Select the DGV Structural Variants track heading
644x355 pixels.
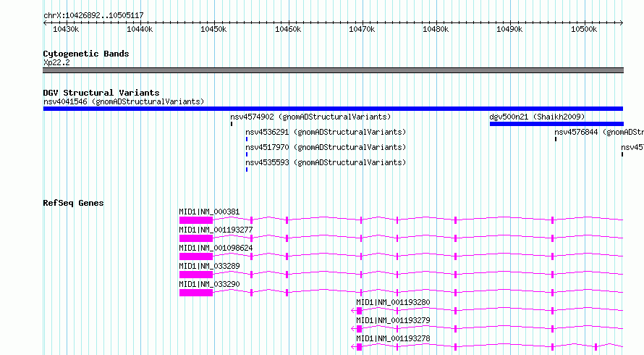[x=101, y=93]
